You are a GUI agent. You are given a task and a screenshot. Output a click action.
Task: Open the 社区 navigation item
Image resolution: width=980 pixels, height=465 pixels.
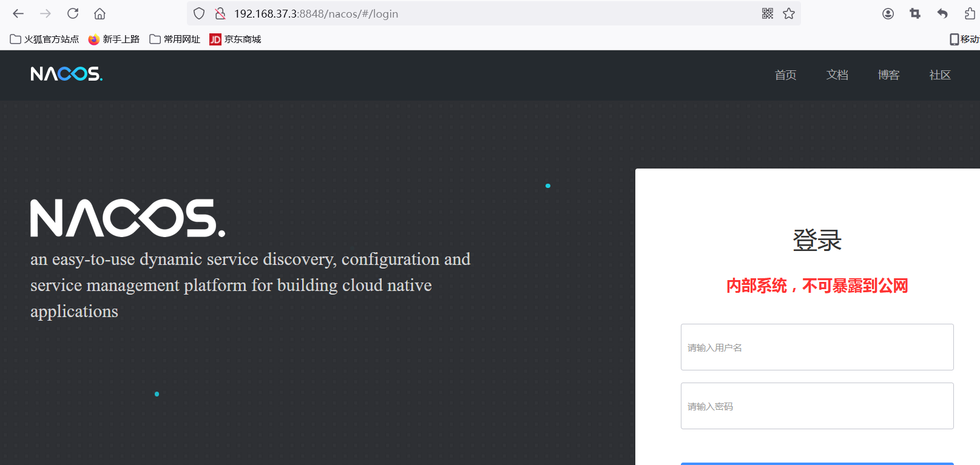click(x=940, y=75)
